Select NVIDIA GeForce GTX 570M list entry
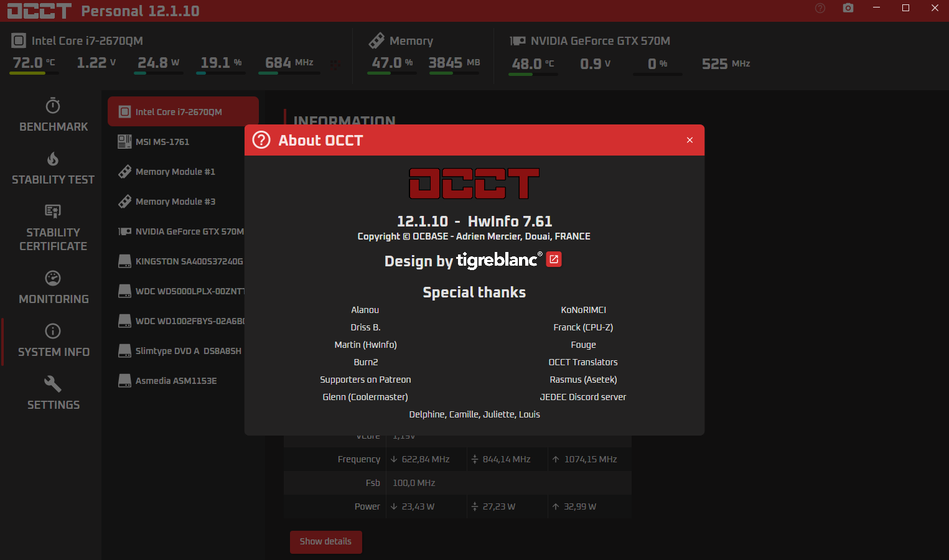Screen dimensions: 949x560 [x=176, y=231]
